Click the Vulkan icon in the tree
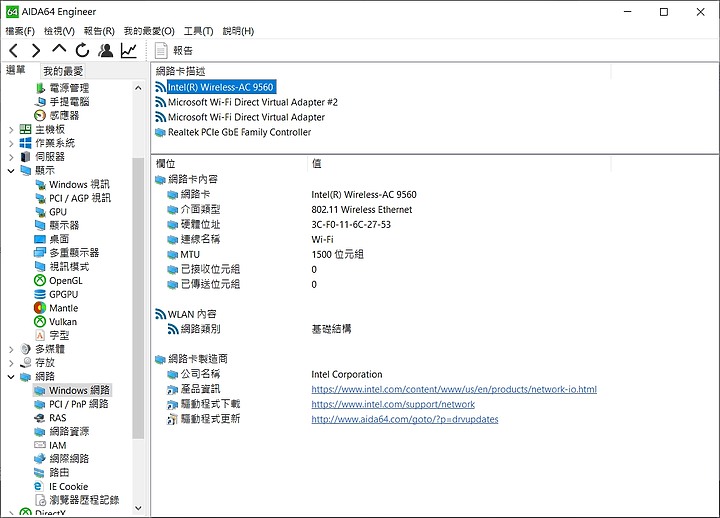The height and width of the screenshot is (518, 720). (x=40, y=321)
